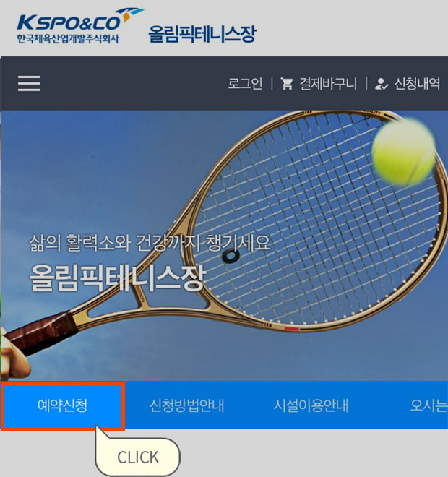This screenshot has width=448, height=477.
Task: Click the racket handle grip in banner
Action: click(40, 333)
